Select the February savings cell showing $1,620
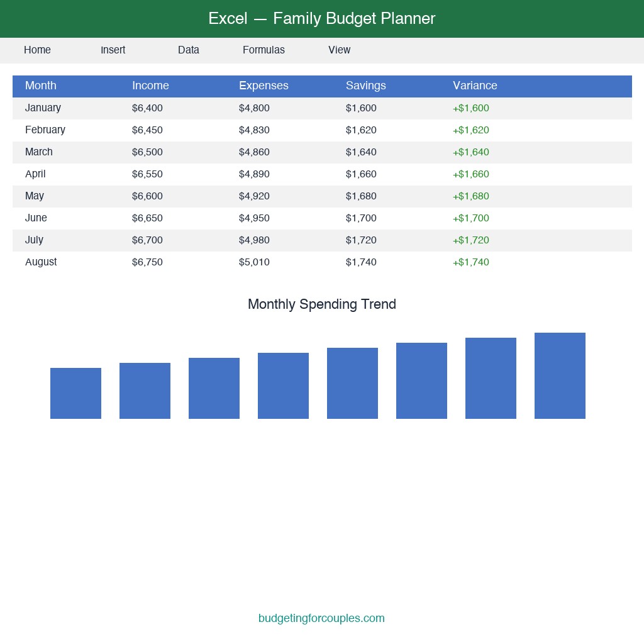Viewport: 644px width, 644px height. (x=360, y=130)
